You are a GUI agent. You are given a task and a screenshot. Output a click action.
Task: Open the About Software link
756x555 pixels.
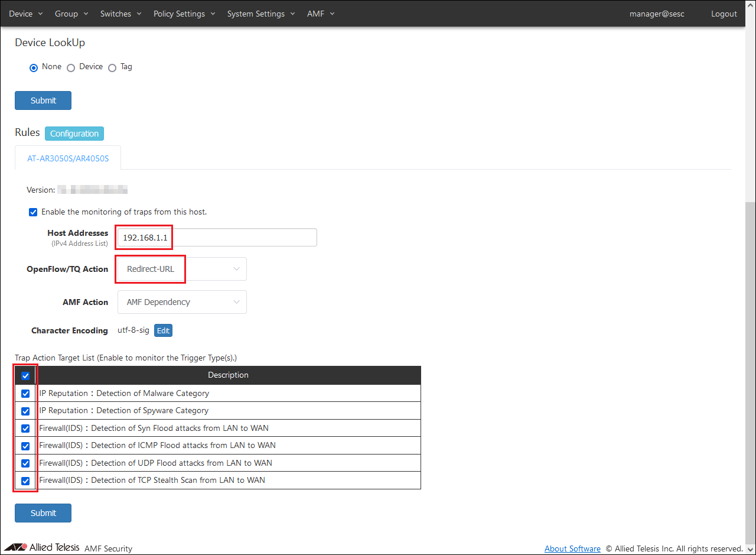(572, 548)
